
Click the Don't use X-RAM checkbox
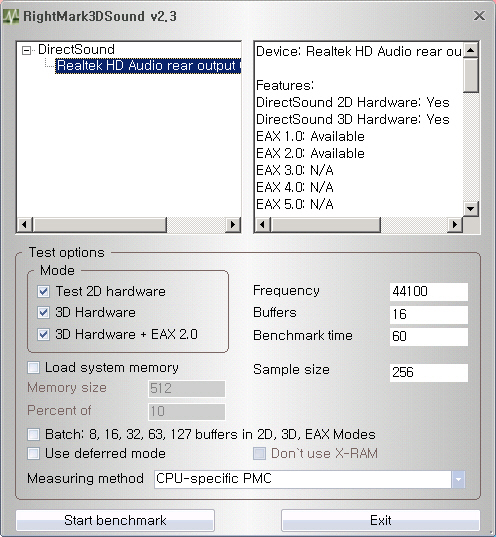(259, 453)
